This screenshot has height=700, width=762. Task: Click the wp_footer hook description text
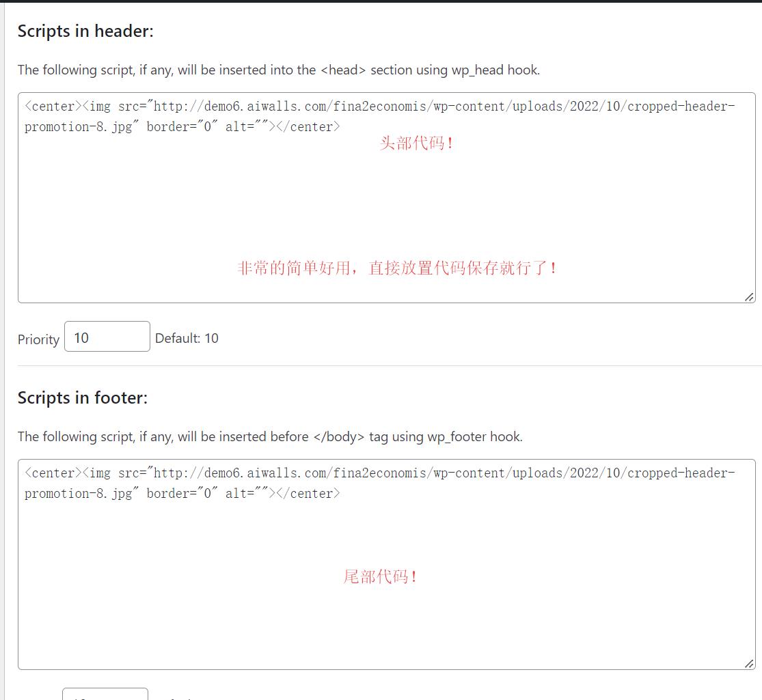[x=270, y=436]
